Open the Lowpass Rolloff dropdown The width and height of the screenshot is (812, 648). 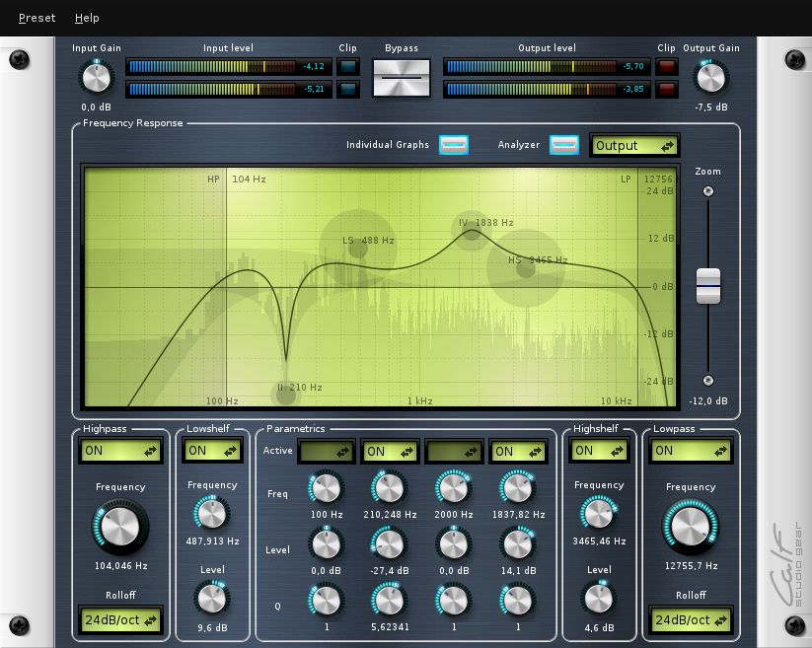[691, 621]
